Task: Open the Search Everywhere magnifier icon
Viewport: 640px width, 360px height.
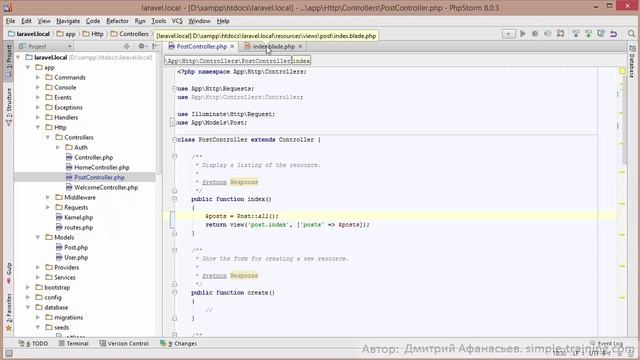Action: point(631,34)
